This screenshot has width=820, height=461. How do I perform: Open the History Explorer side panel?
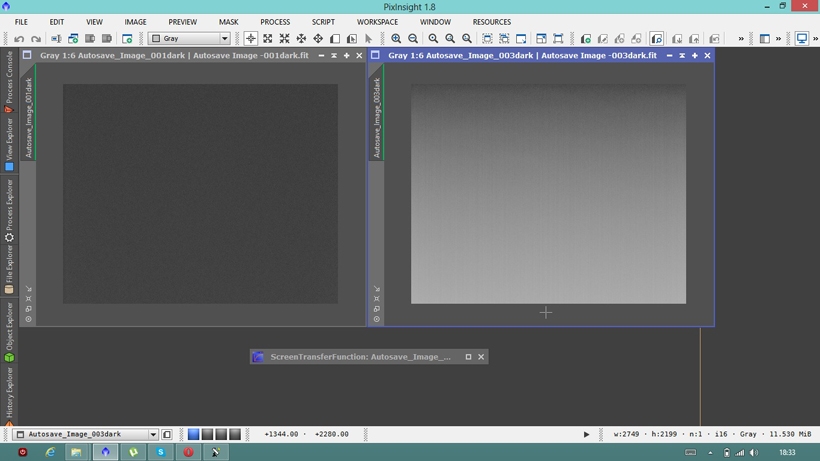(9, 397)
